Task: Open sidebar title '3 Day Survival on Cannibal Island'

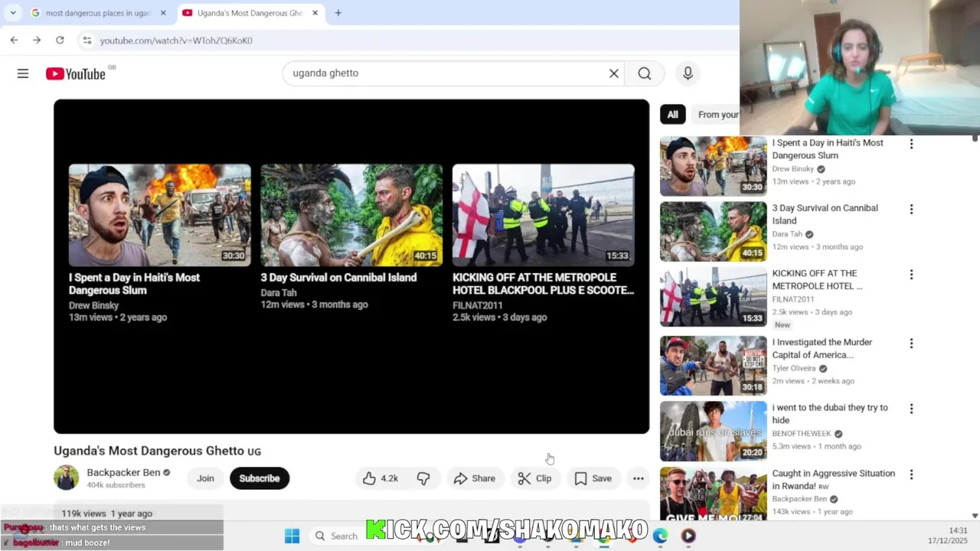Action: click(825, 214)
